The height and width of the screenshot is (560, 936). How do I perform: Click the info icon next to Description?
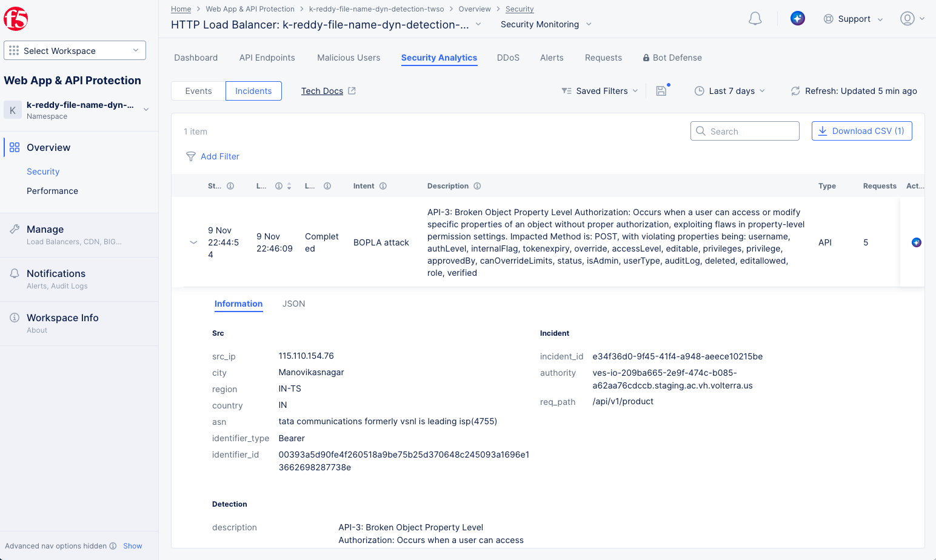coord(477,186)
